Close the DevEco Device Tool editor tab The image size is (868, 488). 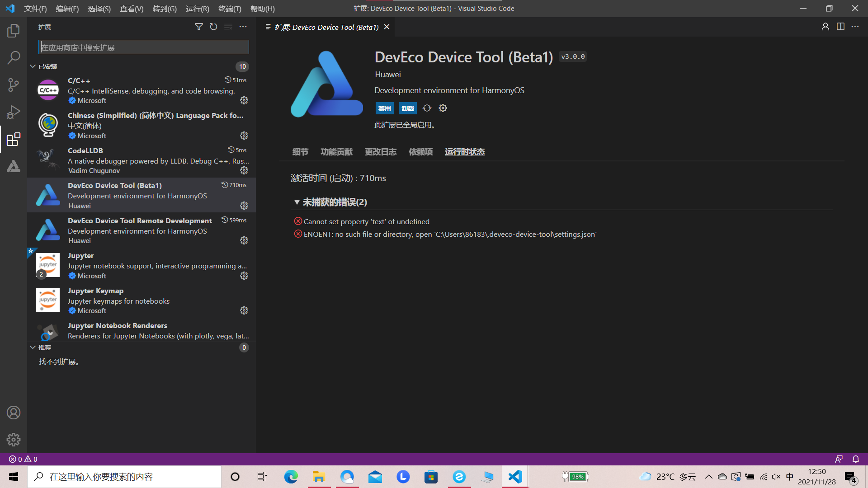tap(387, 27)
